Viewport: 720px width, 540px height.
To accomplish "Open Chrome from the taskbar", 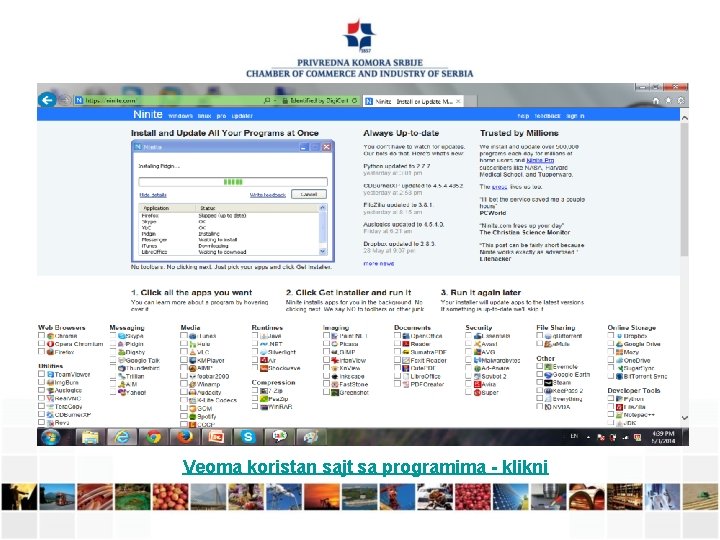I will click(x=153, y=437).
